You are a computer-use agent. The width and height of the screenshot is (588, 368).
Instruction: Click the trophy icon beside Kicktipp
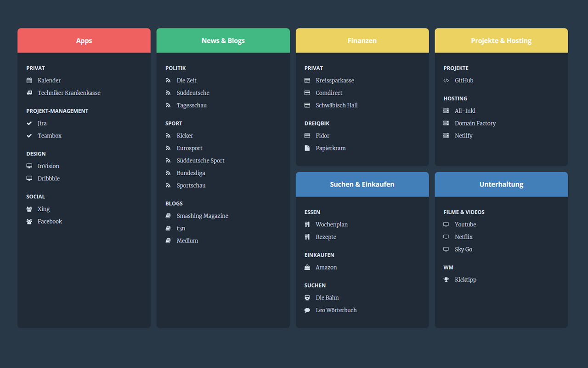(x=446, y=280)
